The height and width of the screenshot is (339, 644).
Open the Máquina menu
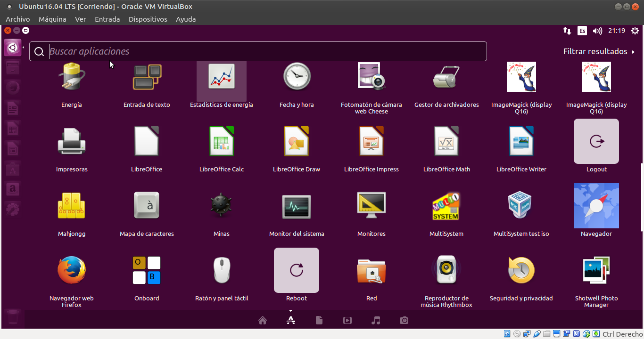[52, 19]
